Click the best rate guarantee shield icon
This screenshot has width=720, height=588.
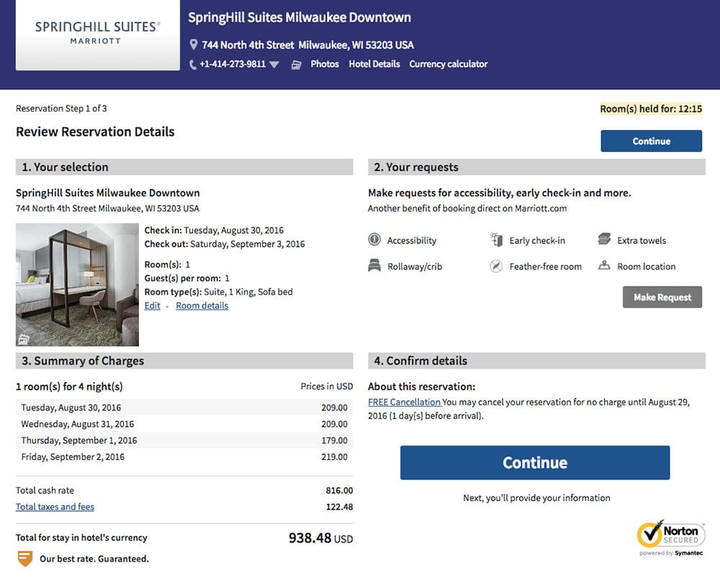point(24,558)
